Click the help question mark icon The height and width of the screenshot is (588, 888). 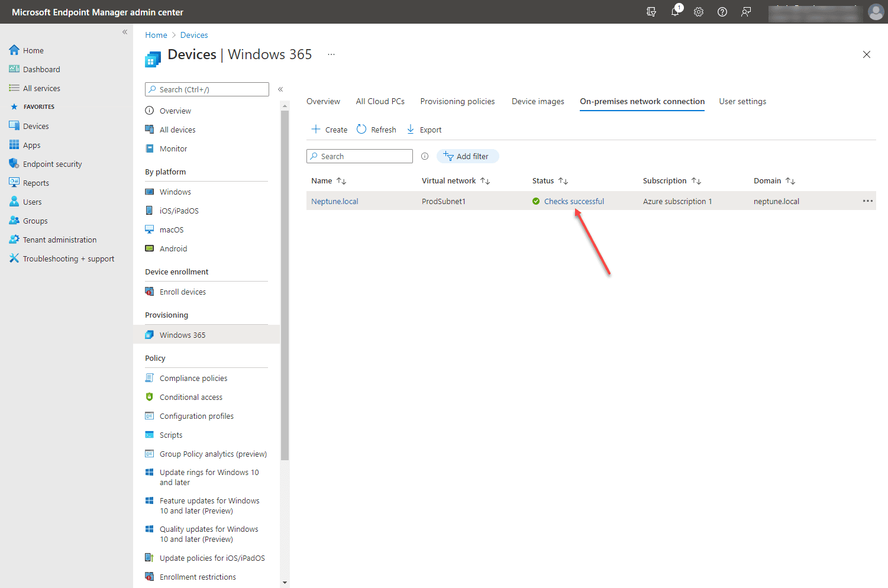pyautogui.click(x=722, y=12)
